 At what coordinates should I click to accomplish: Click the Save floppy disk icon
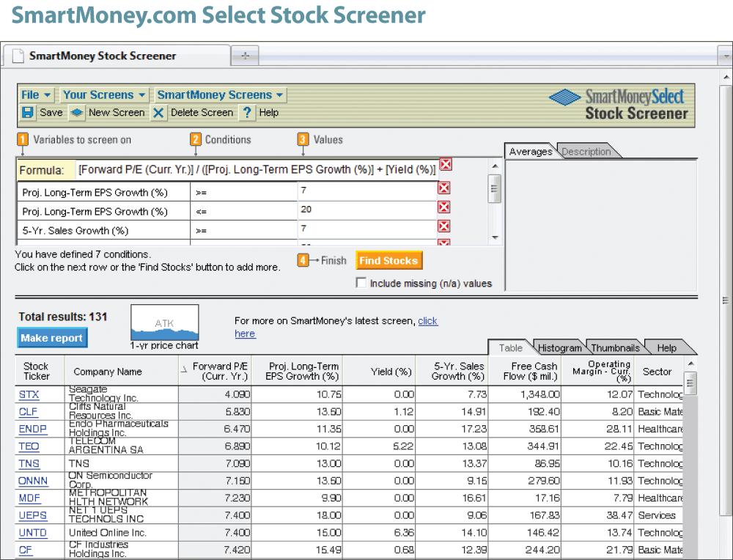click(x=28, y=113)
